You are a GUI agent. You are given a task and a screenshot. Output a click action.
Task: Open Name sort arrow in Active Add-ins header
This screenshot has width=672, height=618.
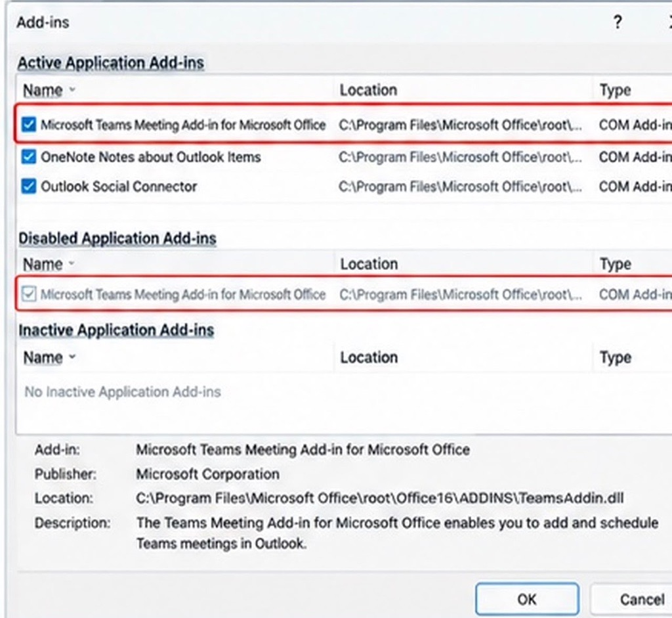[x=72, y=89]
